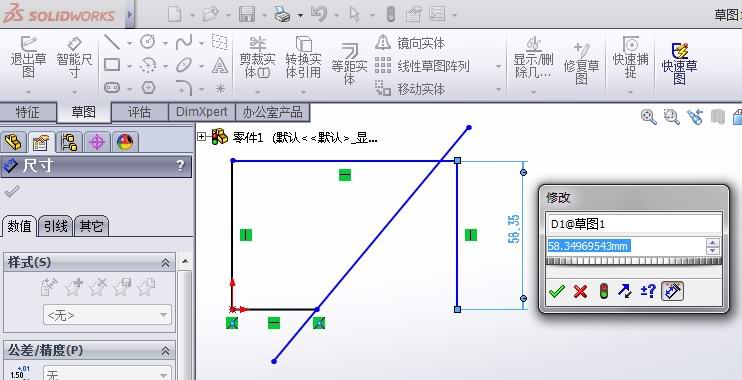Image resolution: width=742 pixels, height=380 pixels.
Task: Select the Smart Dimension (智能尺寸) tool
Action: (74, 44)
